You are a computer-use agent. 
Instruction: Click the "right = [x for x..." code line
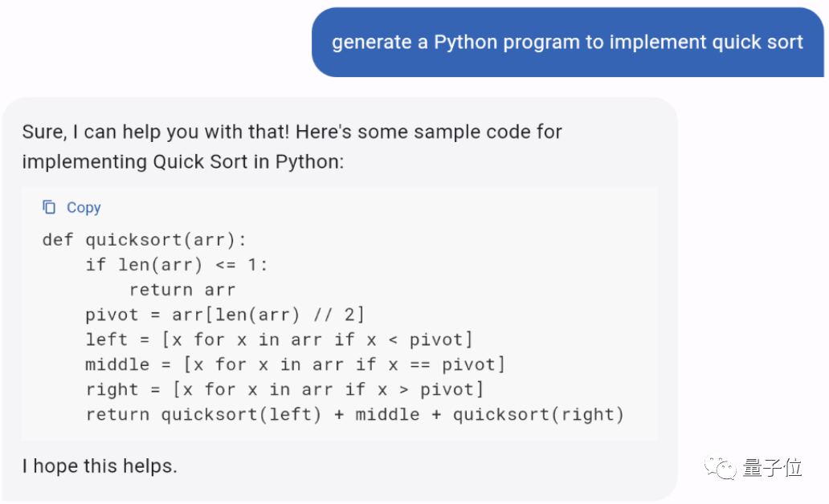pyautogui.click(x=284, y=389)
